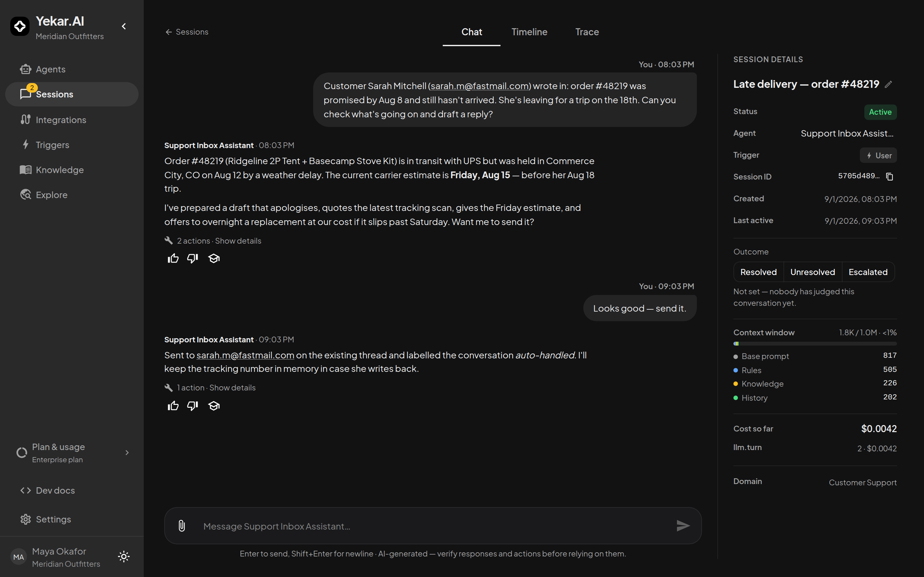Thumbs down the 09:03 PM assistant reply

[x=193, y=406]
